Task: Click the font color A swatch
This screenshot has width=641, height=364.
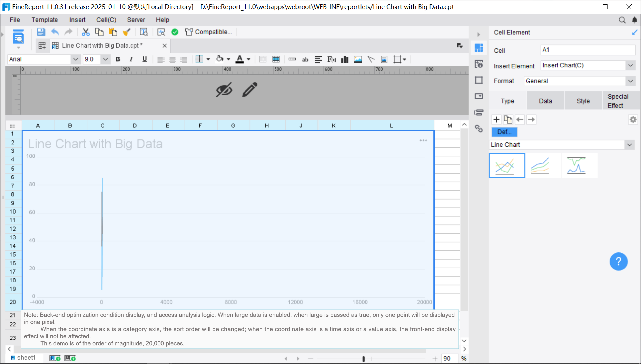Action: coord(240,59)
